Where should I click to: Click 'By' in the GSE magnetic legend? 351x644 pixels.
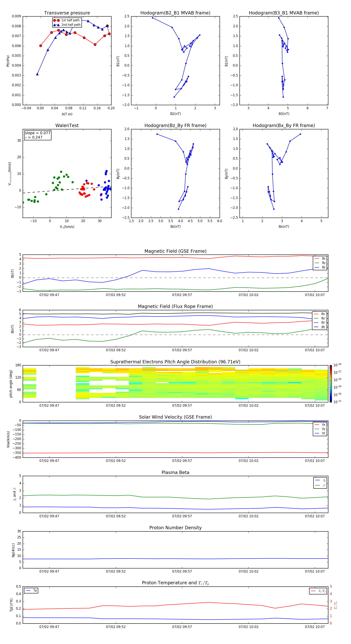324,263
